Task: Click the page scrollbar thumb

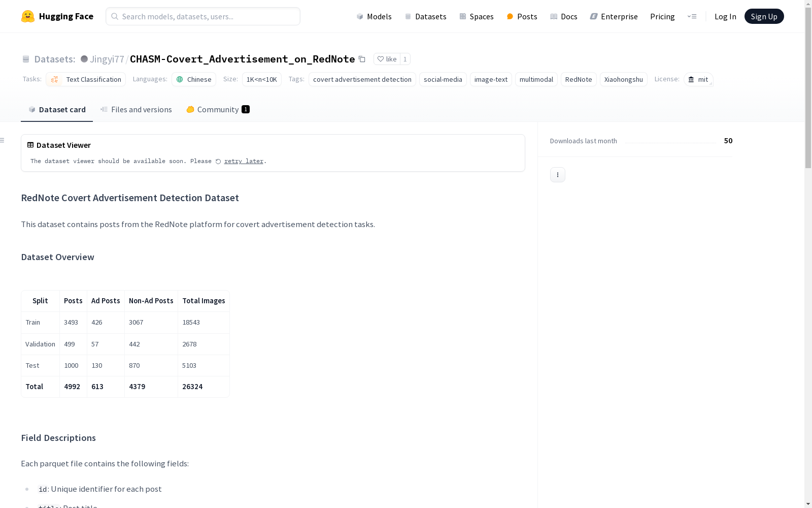Action: click(x=808, y=87)
